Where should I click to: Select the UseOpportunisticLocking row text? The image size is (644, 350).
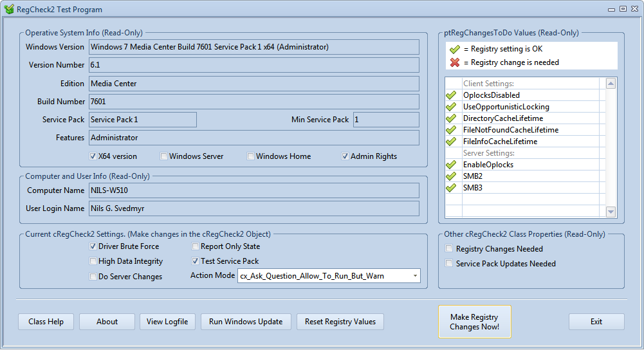[506, 106]
